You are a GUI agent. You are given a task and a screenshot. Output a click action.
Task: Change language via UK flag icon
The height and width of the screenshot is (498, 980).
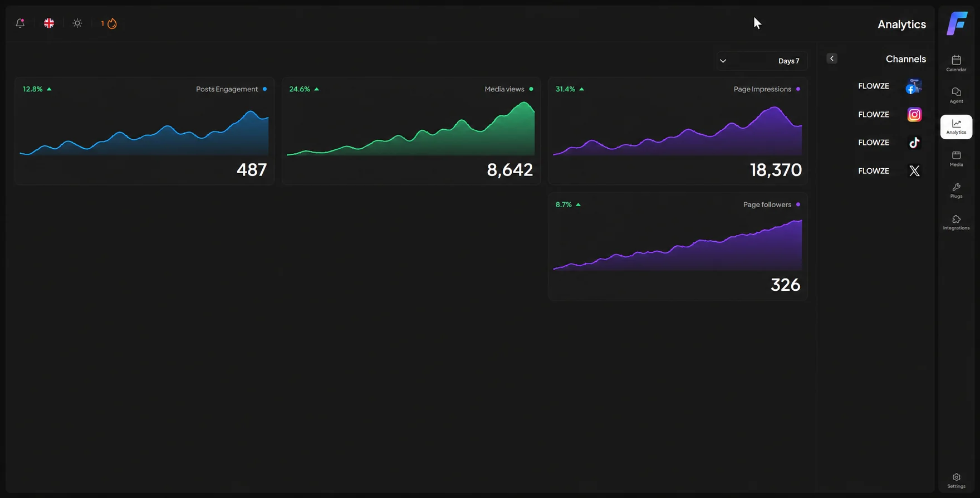[x=49, y=23]
